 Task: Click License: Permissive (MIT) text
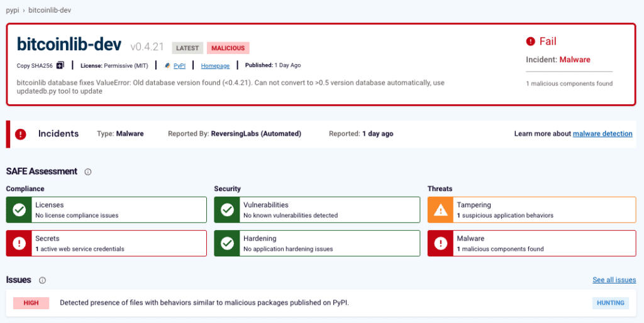(x=114, y=65)
